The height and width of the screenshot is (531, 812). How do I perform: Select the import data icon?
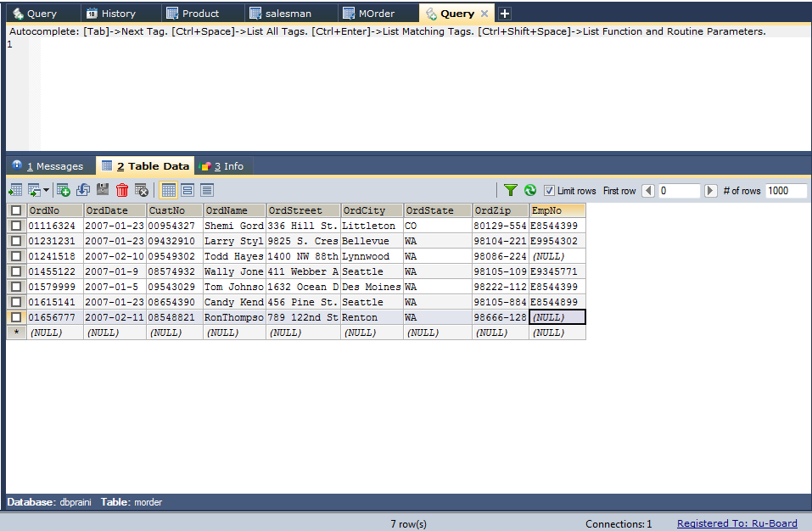(15, 190)
